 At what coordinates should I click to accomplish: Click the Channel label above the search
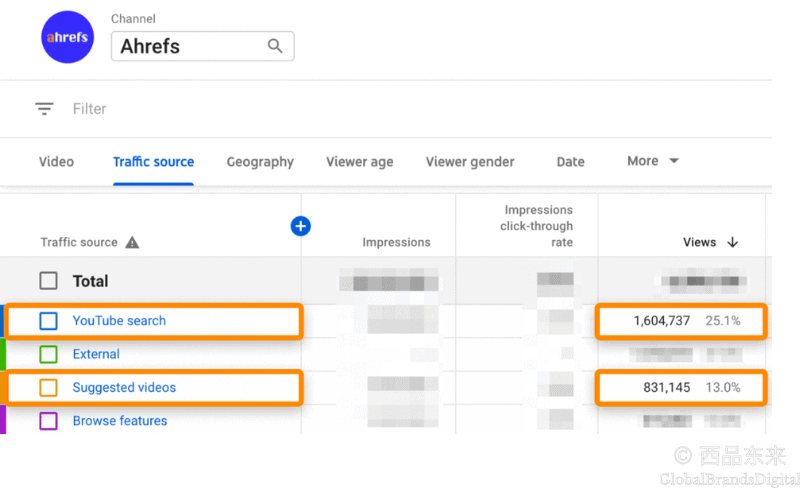133,19
